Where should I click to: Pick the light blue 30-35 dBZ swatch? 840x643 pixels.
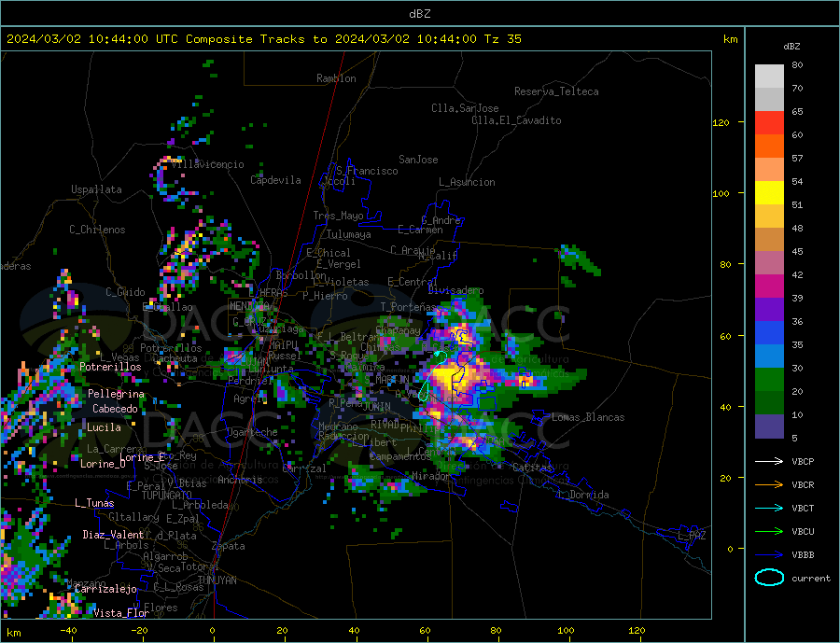click(x=769, y=356)
